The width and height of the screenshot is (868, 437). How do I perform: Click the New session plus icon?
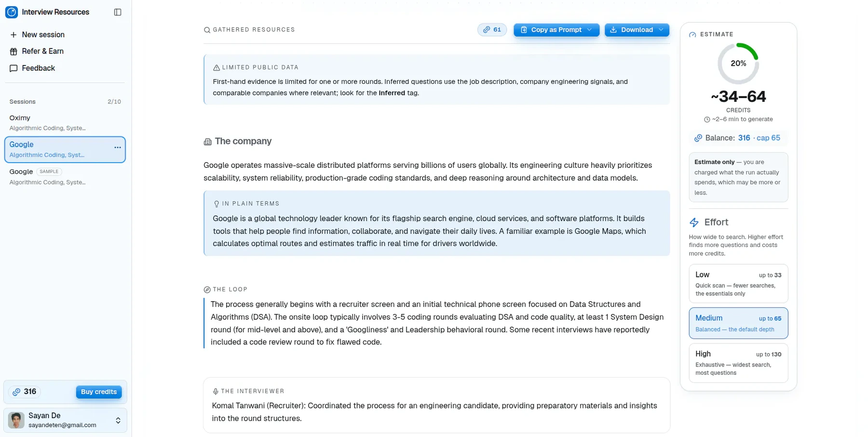click(14, 35)
